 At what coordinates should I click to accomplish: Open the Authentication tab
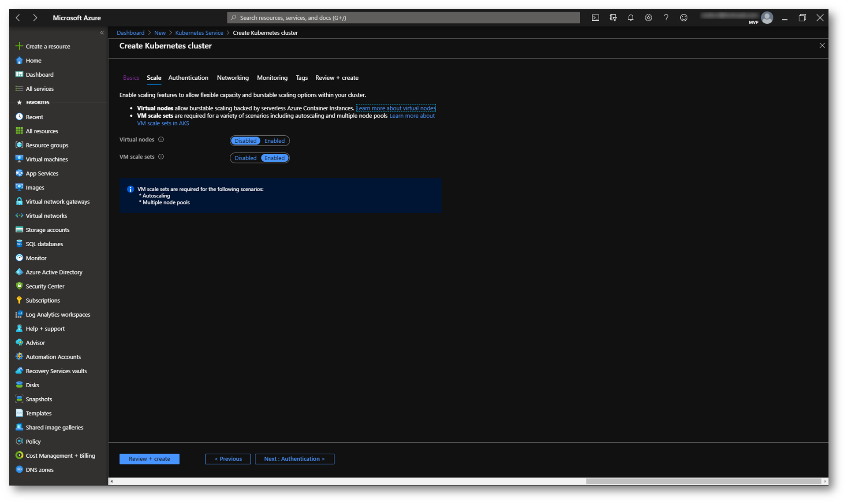coord(188,78)
